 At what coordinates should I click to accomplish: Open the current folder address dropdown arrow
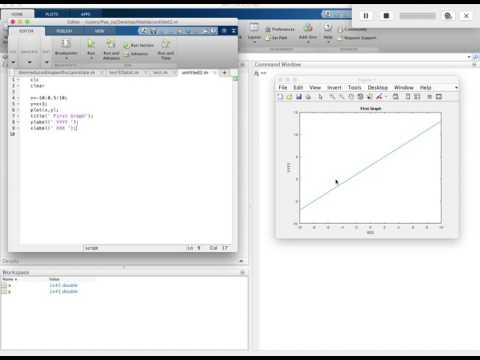coord(469,57)
